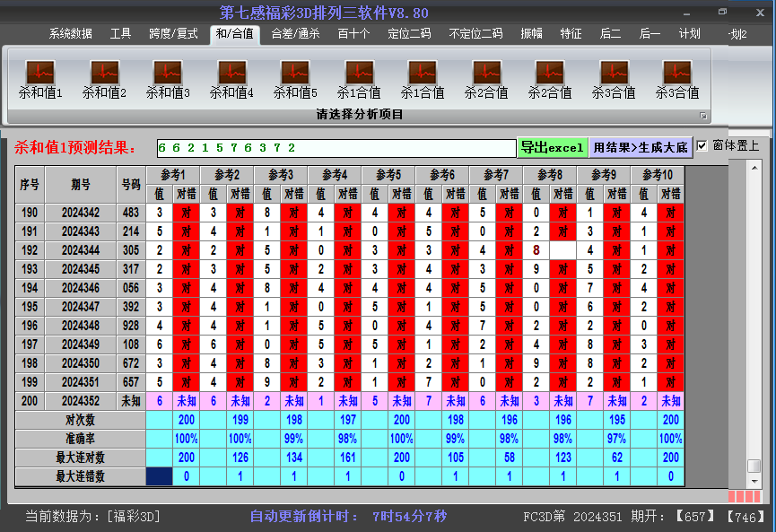Select the 特征 tab
Screen dimensions: 776x532
coord(571,34)
